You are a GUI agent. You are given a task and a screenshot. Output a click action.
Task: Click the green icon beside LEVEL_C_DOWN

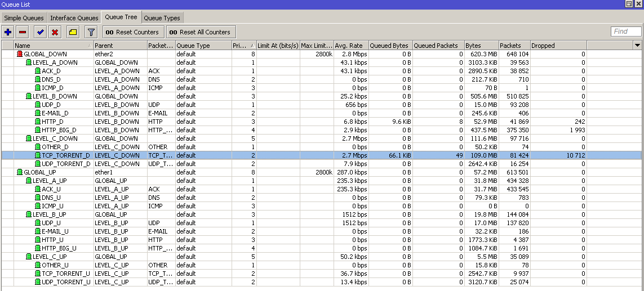click(28, 138)
